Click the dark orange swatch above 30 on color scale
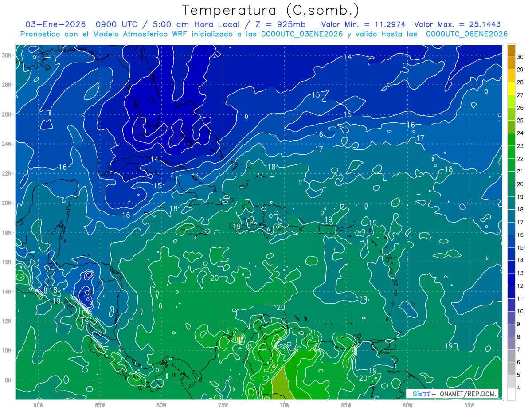This screenshot has height=411, width=532. pos(511,51)
